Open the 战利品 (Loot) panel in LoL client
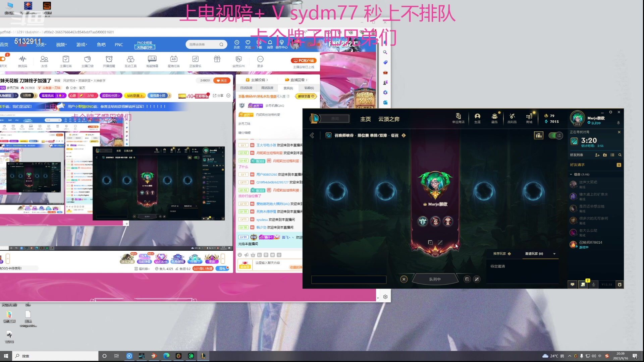644x362 pixels. [512, 118]
